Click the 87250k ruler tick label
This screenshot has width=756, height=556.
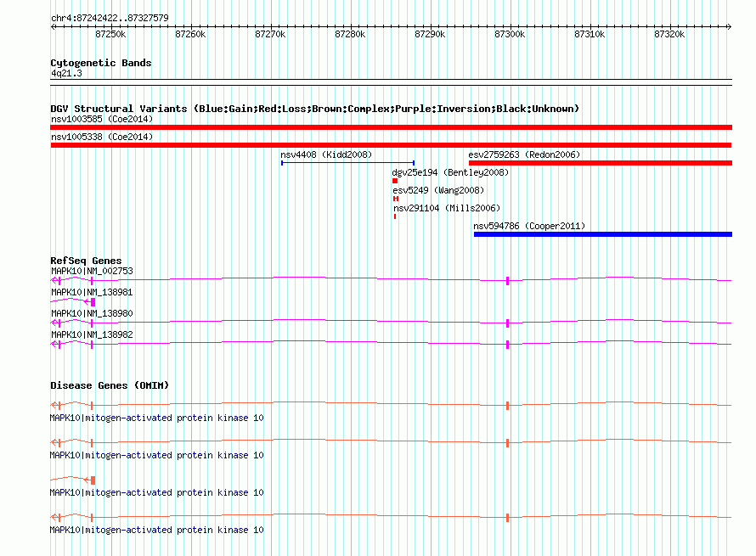pyautogui.click(x=110, y=34)
